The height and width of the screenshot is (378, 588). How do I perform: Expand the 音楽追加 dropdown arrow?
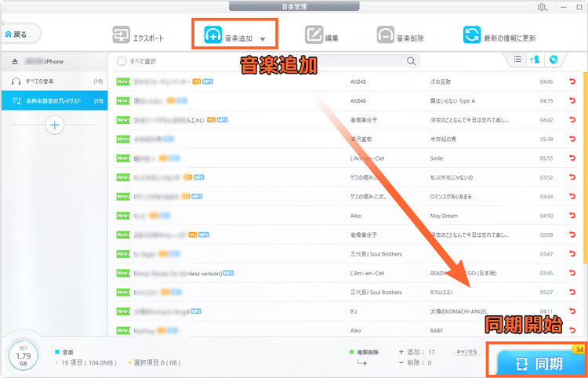(263, 38)
